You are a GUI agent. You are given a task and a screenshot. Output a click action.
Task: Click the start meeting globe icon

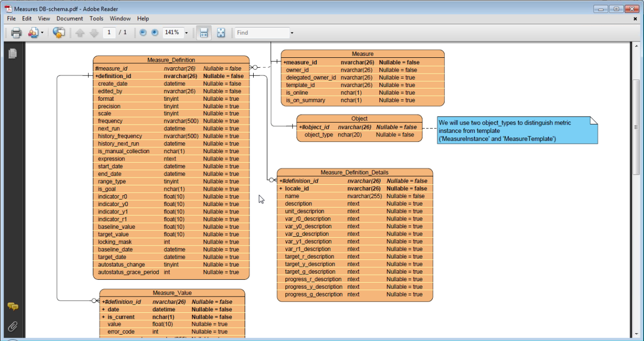point(59,33)
